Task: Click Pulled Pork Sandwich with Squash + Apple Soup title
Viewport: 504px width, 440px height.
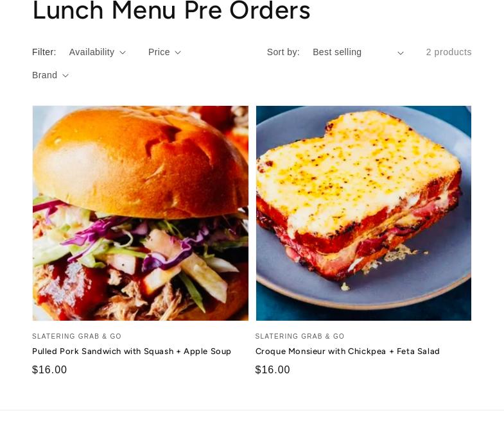Action: click(x=132, y=351)
